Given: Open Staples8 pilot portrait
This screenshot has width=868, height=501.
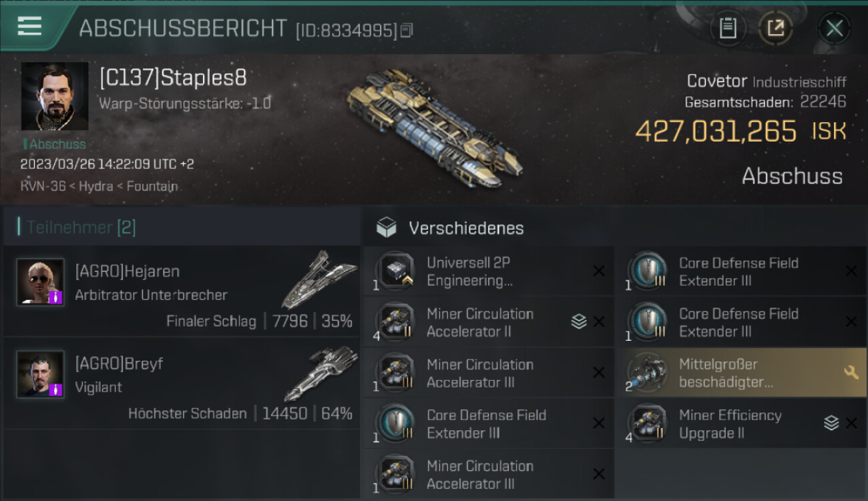Looking at the screenshot, I should pos(54,96).
